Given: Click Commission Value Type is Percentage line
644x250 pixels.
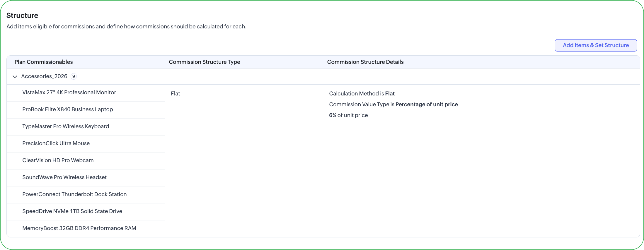Looking at the screenshot, I should coord(393,105).
